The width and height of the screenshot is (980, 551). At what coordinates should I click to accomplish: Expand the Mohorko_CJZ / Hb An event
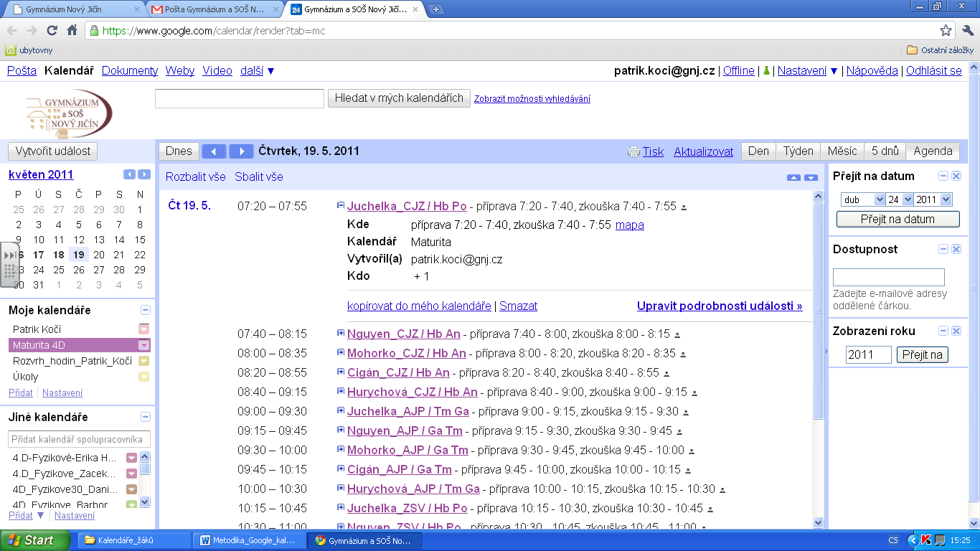(x=341, y=352)
